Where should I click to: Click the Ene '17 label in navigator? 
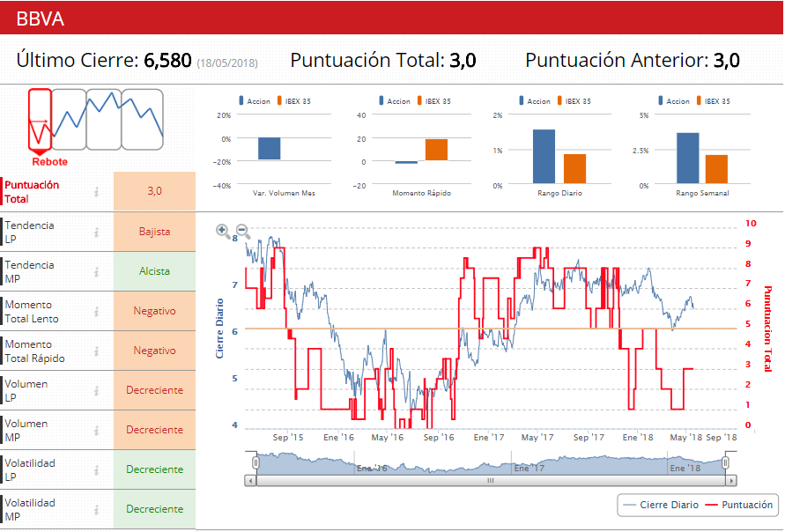[x=530, y=469]
